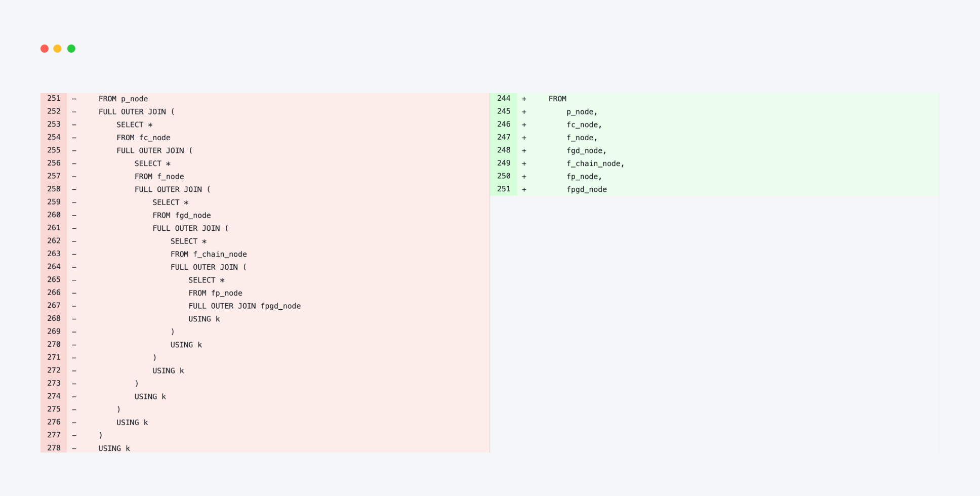Click "FULL OUTER JOIN fpgd_node" on line 267
Viewport: 980px width, 496px height.
click(x=244, y=306)
